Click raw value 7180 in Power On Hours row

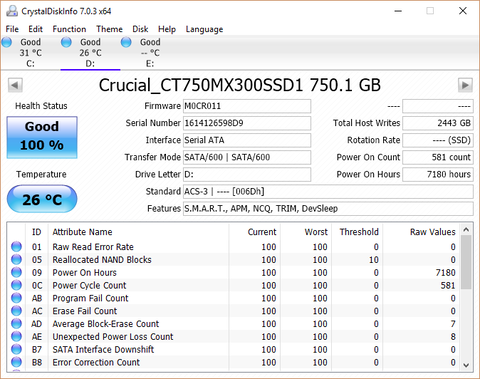point(445,273)
